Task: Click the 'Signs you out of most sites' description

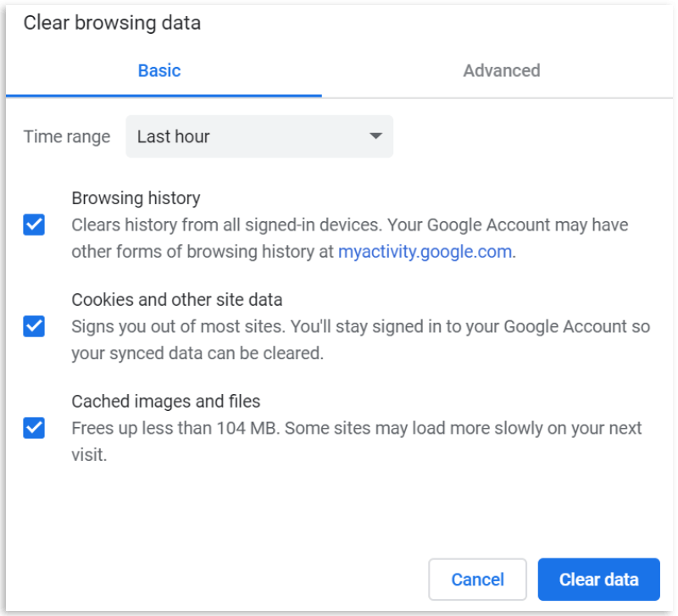Action: pyautogui.click(x=361, y=340)
